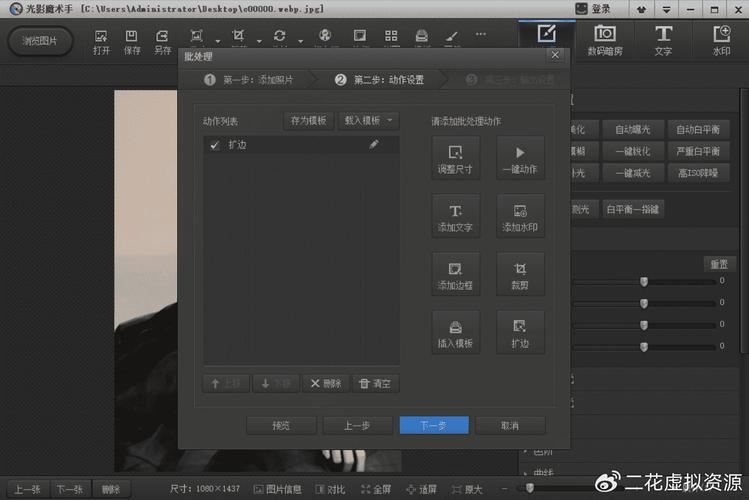Image resolution: width=749 pixels, height=500 pixels.
Task: Click the printer-like template icon in the toolbar
Action: tap(421, 36)
